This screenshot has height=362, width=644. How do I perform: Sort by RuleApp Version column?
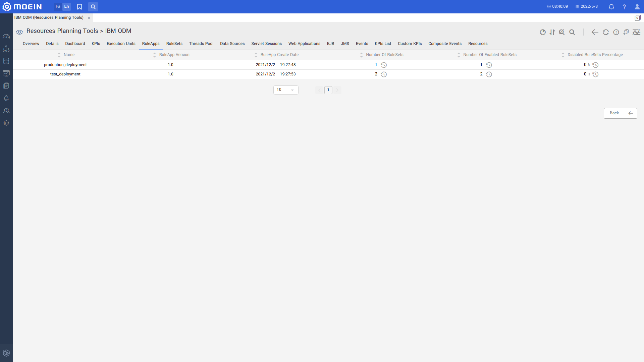[154, 55]
